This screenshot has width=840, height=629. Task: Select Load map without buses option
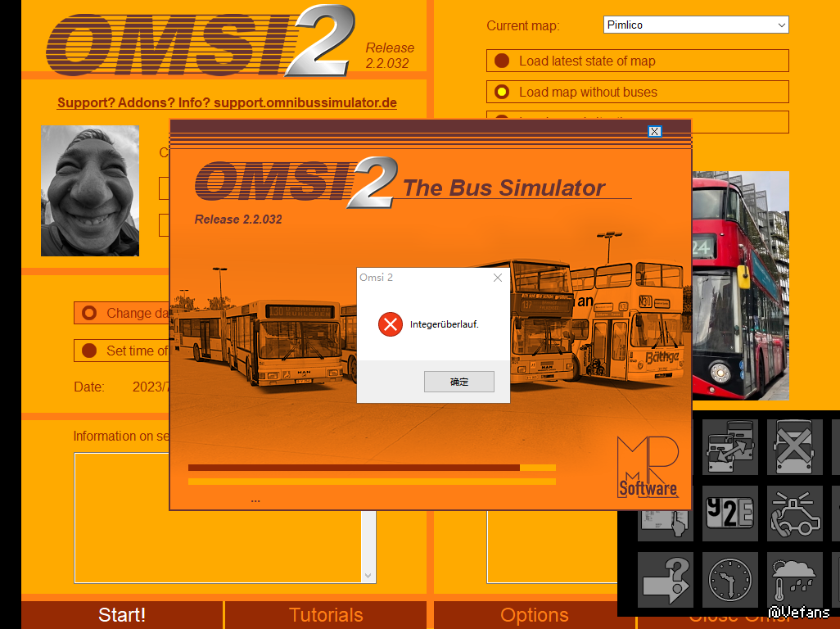pos(638,92)
